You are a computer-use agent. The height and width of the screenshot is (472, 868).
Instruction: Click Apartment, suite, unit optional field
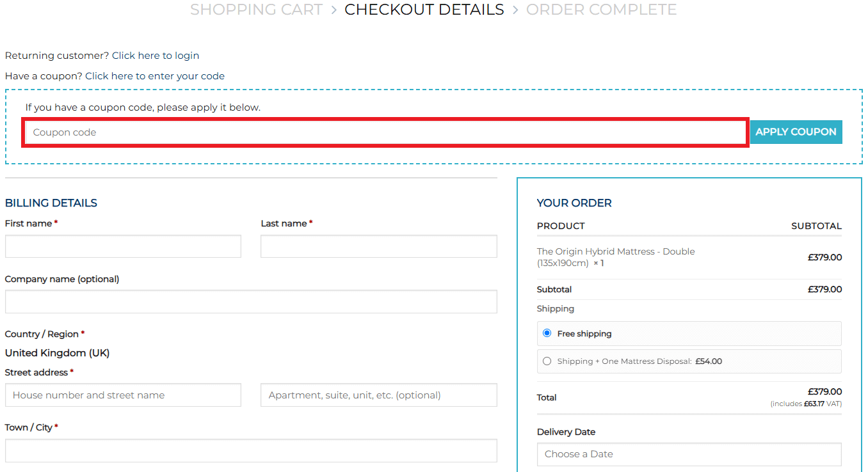pos(379,395)
